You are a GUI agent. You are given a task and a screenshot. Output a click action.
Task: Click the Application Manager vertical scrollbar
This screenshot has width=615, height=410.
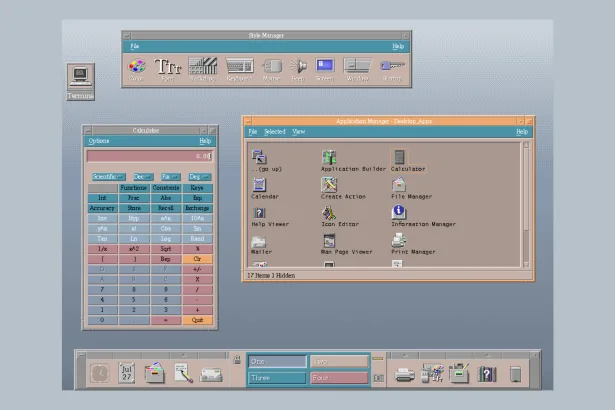click(526, 200)
